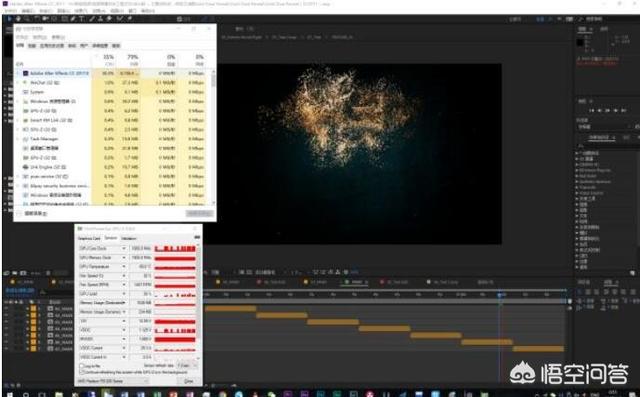Select the Rectangle shape tool in After Effects
This screenshot has height=397, width=640.
pyautogui.click(x=64, y=19)
